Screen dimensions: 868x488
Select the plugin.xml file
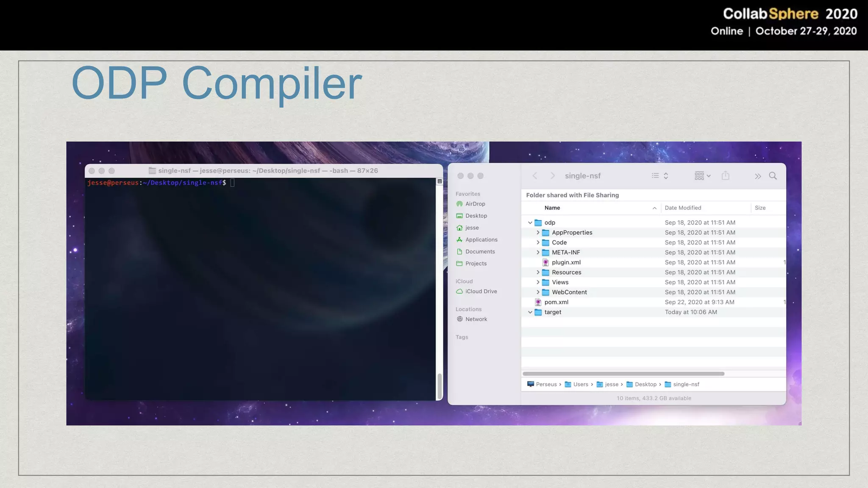[566, 262]
